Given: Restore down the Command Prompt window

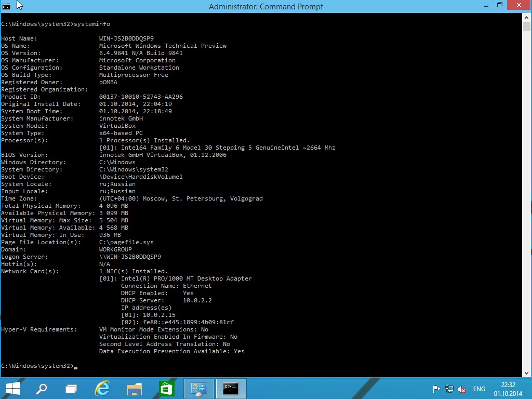Looking at the screenshot, I should point(500,5).
